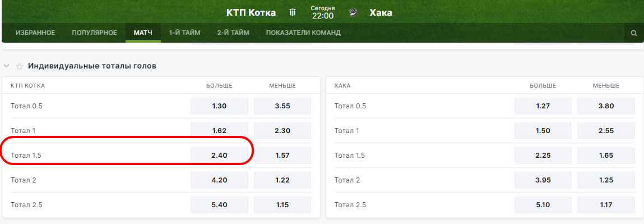Click the КТП Котка team logo

pos(293,13)
